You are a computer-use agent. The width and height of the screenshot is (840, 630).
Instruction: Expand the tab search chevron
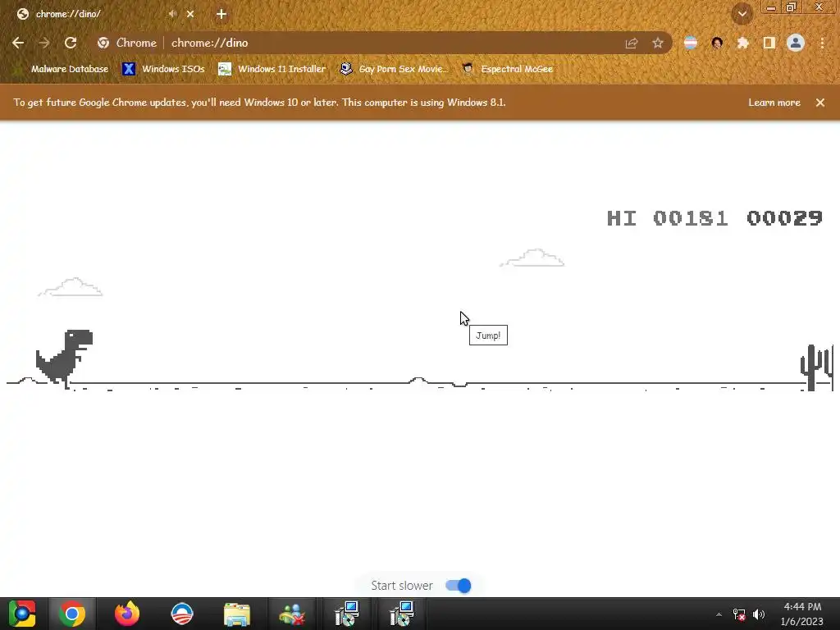(742, 15)
